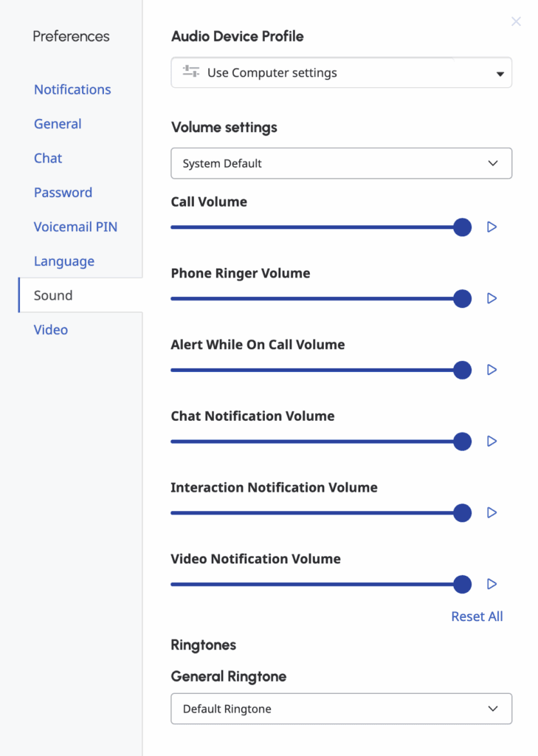Click the mixer icon in Audio Device Profile field
Screen dimensions: 538x756
[190, 72]
